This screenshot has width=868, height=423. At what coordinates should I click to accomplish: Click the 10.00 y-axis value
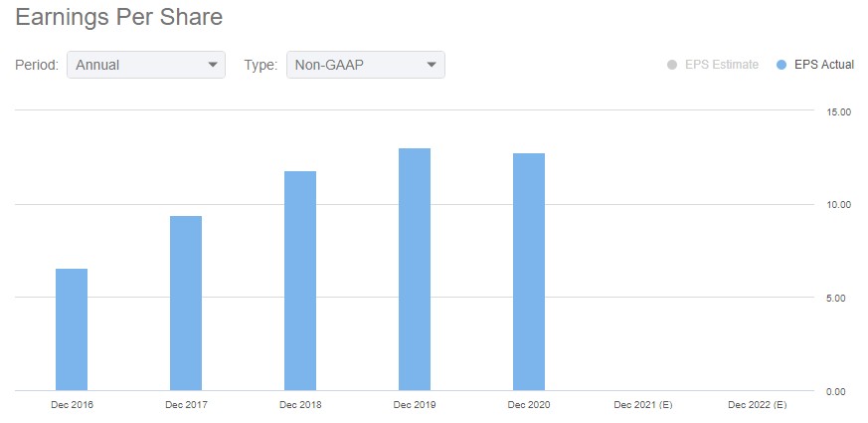[x=840, y=205]
